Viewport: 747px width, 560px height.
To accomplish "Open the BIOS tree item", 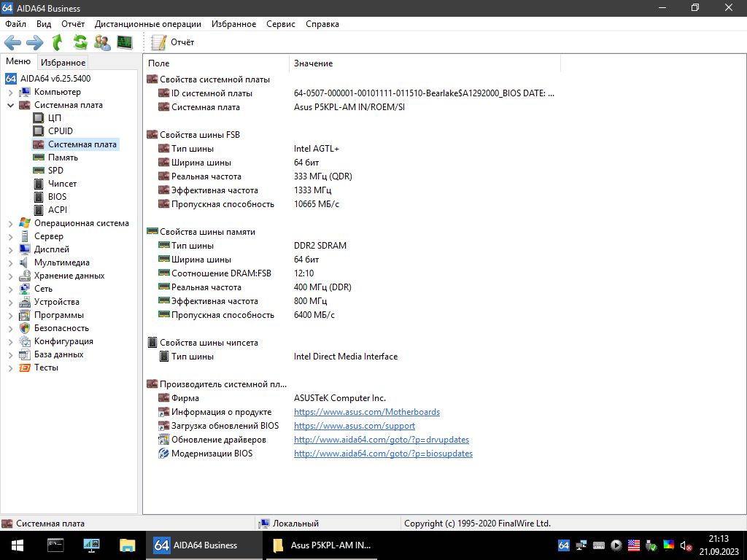I will (57, 197).
